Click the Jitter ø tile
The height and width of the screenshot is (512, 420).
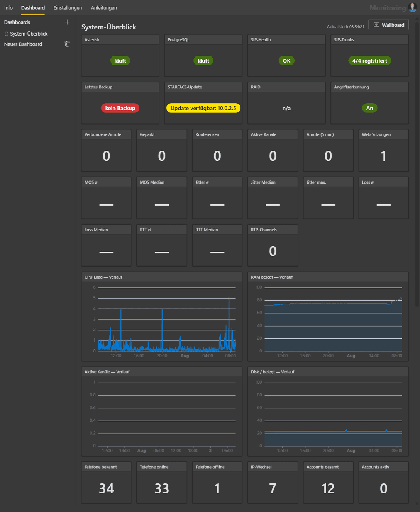point(217,198)
